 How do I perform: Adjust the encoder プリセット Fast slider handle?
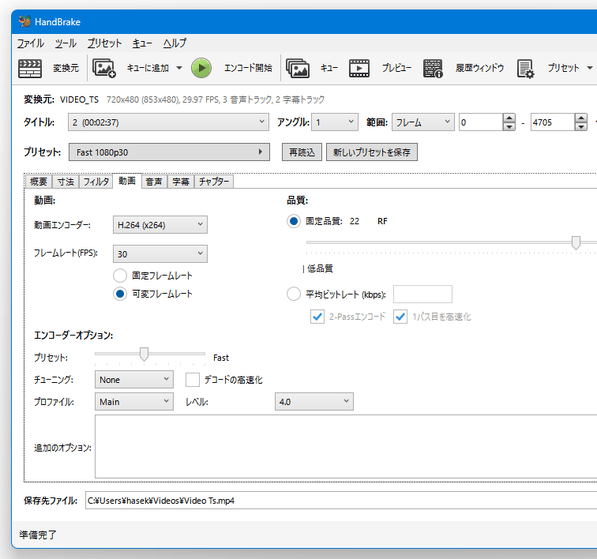click(144, 354)
